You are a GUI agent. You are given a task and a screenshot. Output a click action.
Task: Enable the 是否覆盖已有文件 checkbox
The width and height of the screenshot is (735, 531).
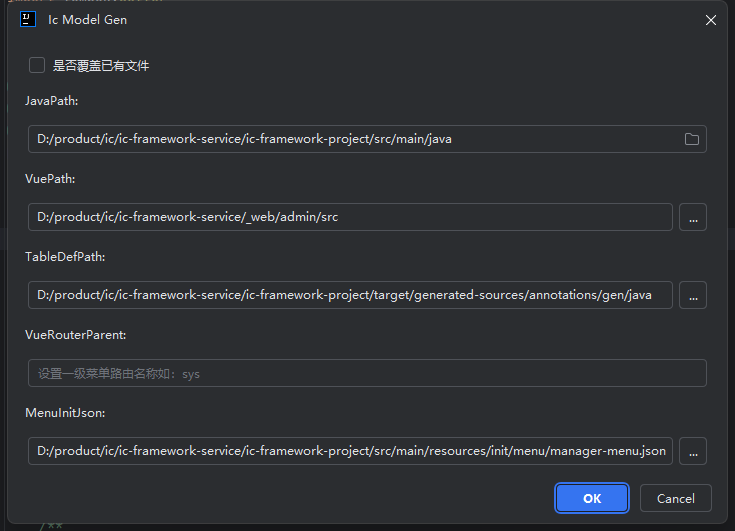pos(37,65)
